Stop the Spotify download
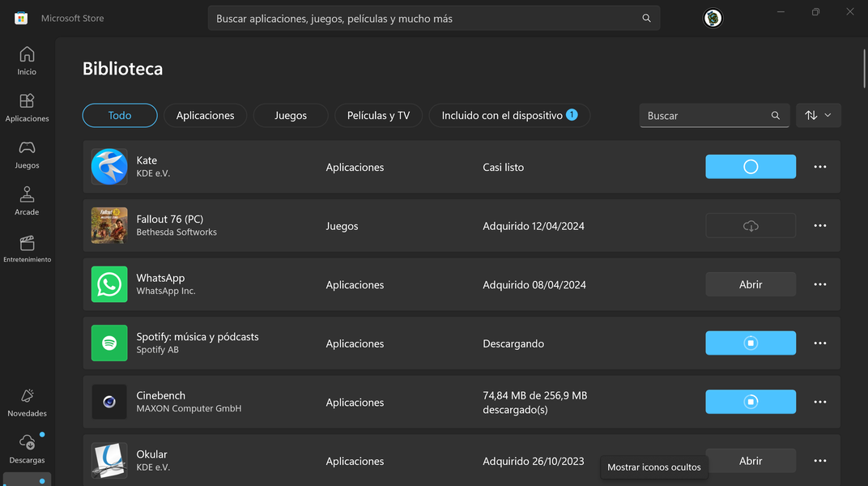The width and height of the screenshot is (868, 486). (751, 343)
